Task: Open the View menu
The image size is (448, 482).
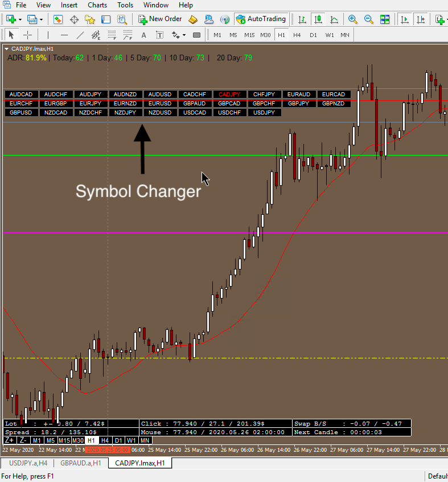Action: [x=43, y=5]
